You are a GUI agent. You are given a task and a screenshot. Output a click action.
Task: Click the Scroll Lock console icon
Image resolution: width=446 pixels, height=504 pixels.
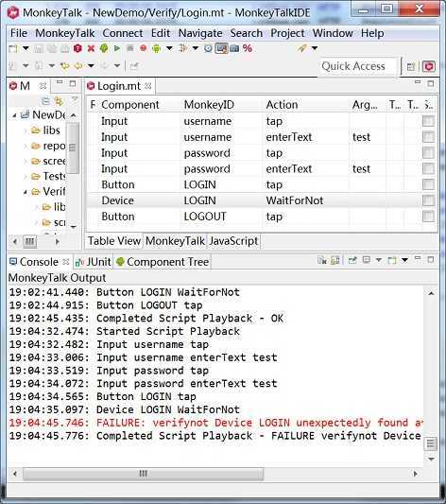click(x=334, y=260)
